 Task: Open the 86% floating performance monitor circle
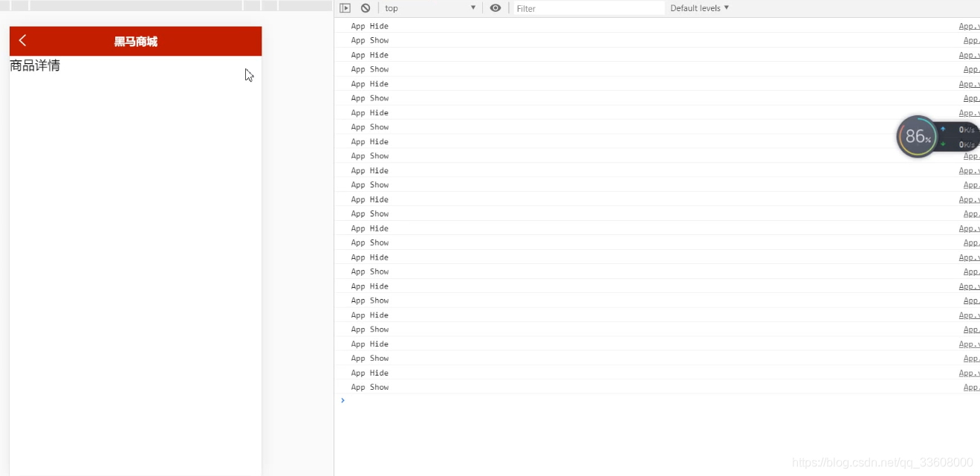(x=917, y=137)
